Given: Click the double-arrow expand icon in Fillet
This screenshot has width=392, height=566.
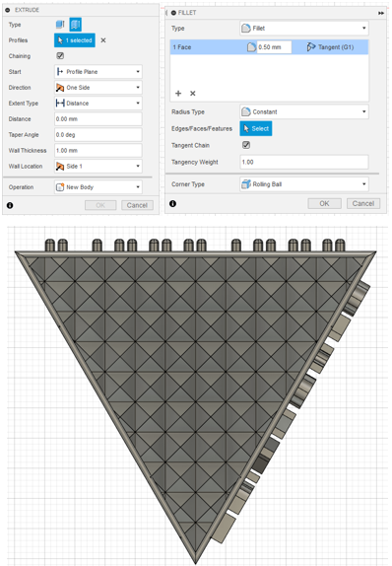Looking at the screenshot, I should [x=381, y=13].
